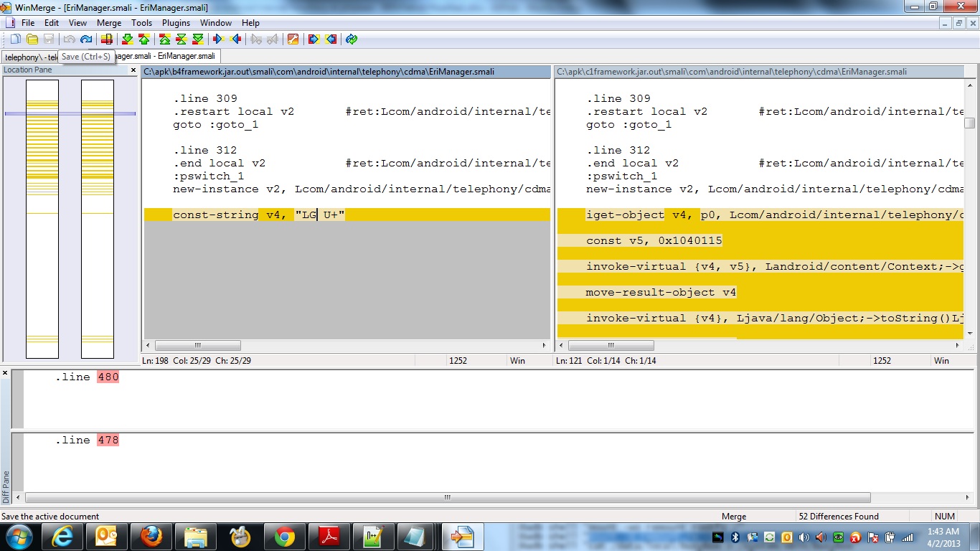Open the Plugins menu
This screenshot has height=551, width=980.
click(x=176, y=23)
